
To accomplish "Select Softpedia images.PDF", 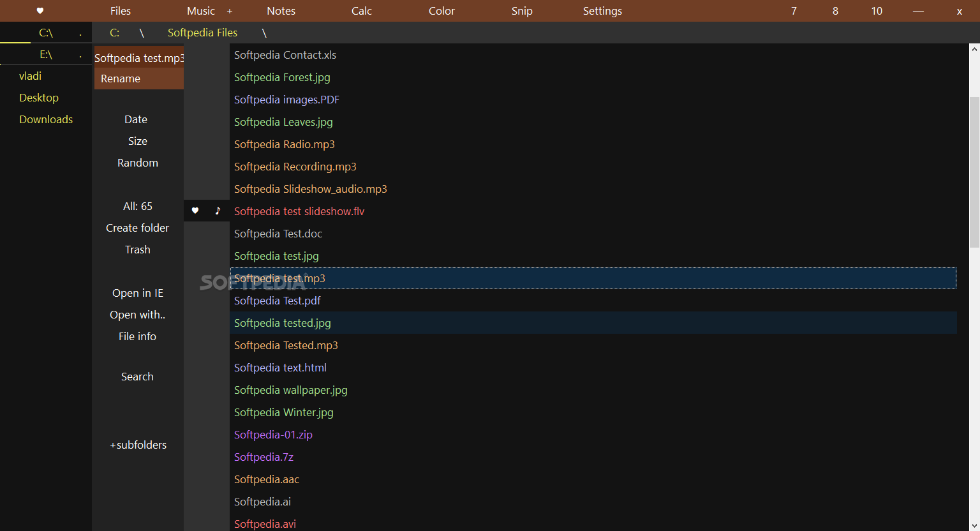I will click(286, 100).
